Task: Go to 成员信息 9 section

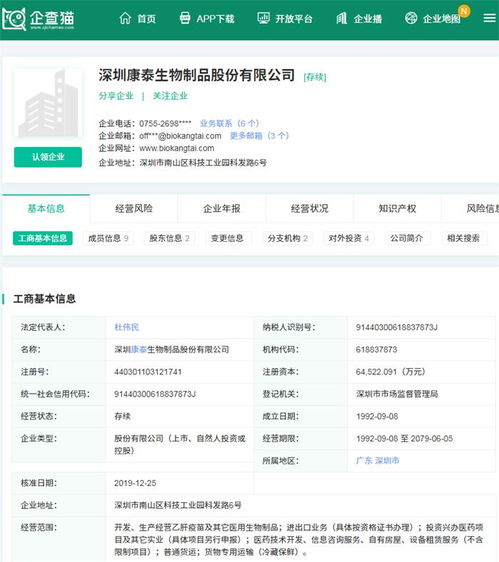Action: coord(108,238)
